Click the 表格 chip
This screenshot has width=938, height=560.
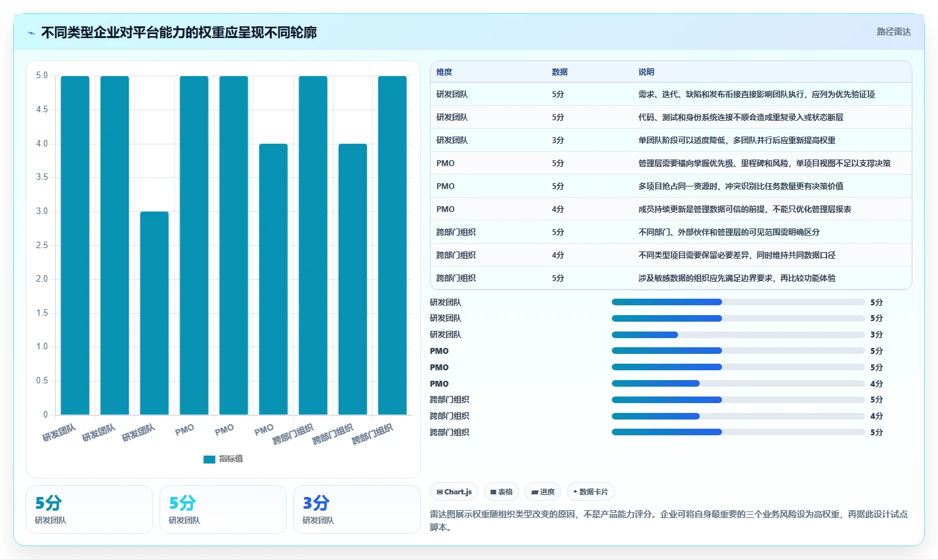tap(501, 492)
